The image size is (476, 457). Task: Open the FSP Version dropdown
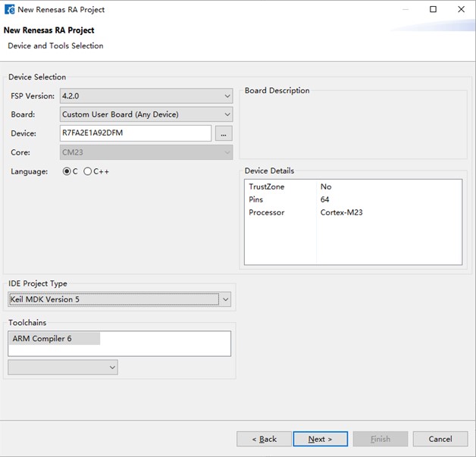146,95
